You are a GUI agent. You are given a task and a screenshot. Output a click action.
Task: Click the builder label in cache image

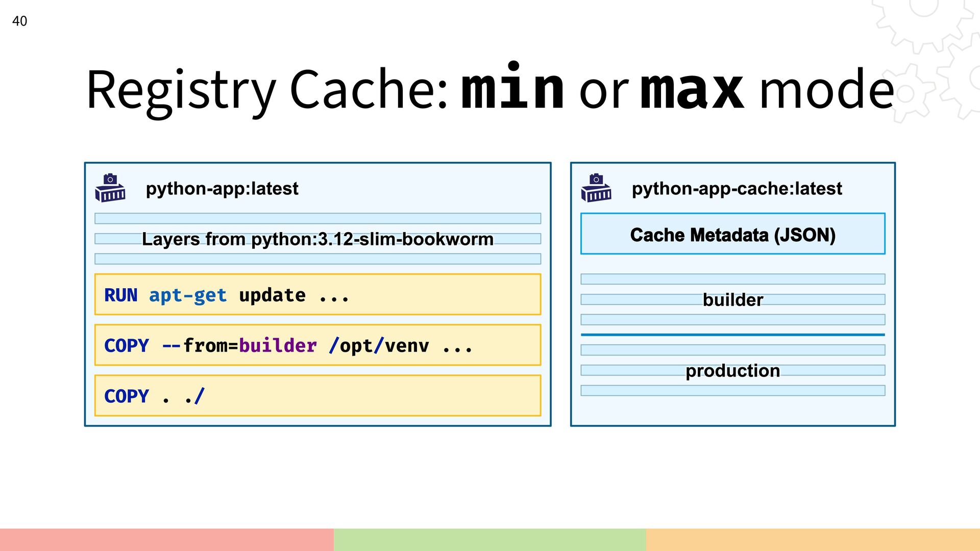pyautogui.click(x=733, y=299)
